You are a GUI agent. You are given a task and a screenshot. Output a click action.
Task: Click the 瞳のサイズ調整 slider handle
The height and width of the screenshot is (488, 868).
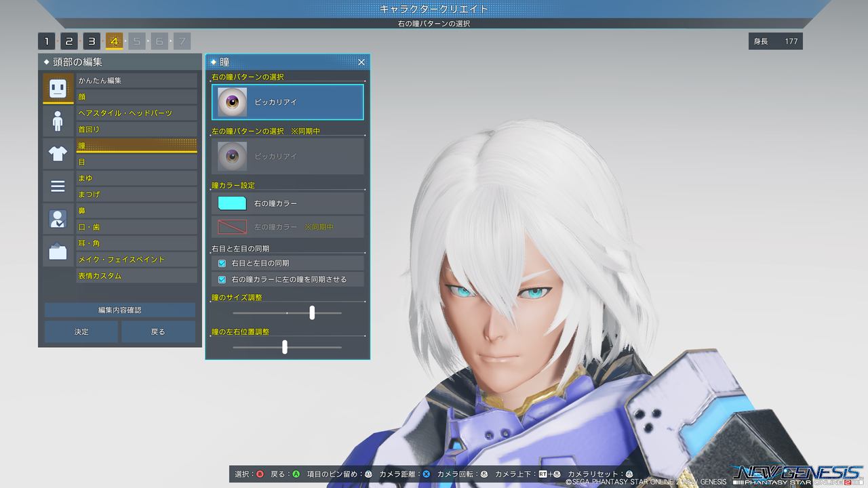[312, 312]
